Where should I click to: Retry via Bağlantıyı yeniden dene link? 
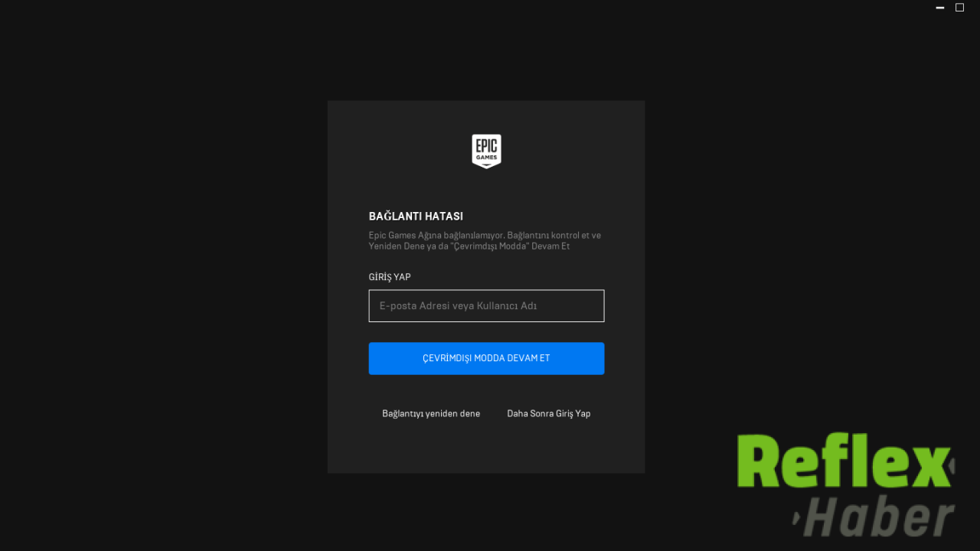coord(431,413)
